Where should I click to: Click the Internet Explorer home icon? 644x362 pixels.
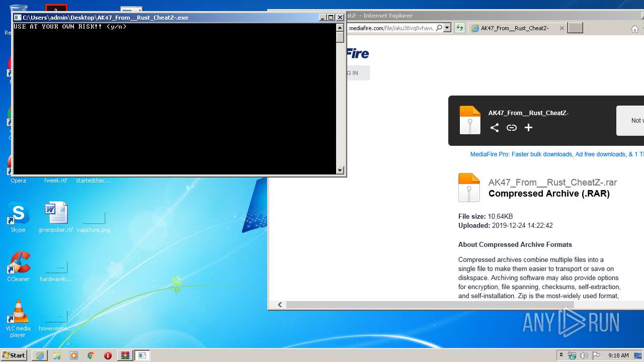pos(635,29)
